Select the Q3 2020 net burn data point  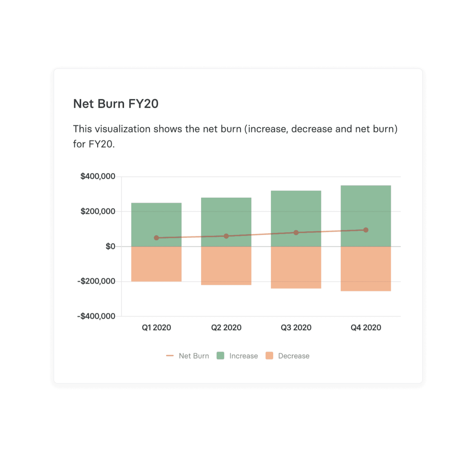click(296, 233)
